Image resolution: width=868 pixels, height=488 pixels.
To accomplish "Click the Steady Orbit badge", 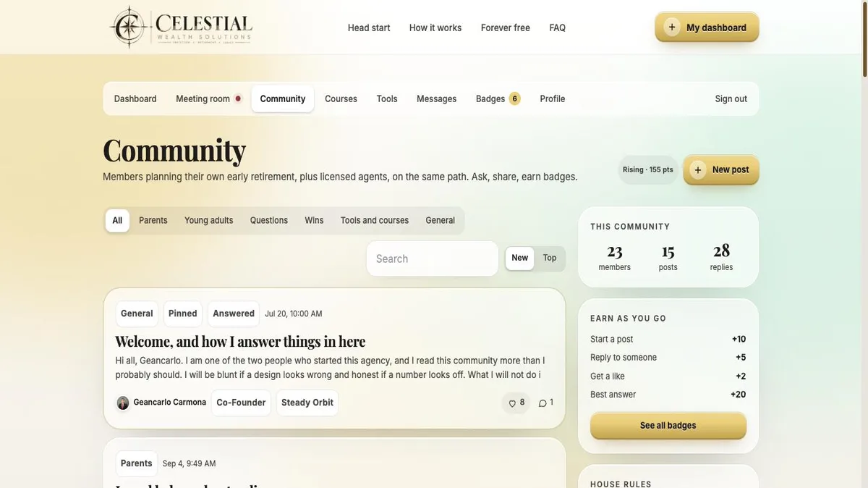I will tap(307, 403).
